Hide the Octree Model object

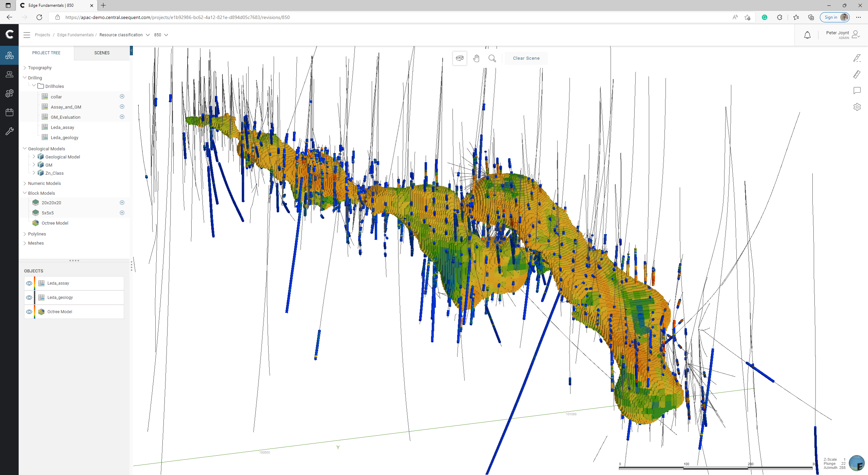29,312
